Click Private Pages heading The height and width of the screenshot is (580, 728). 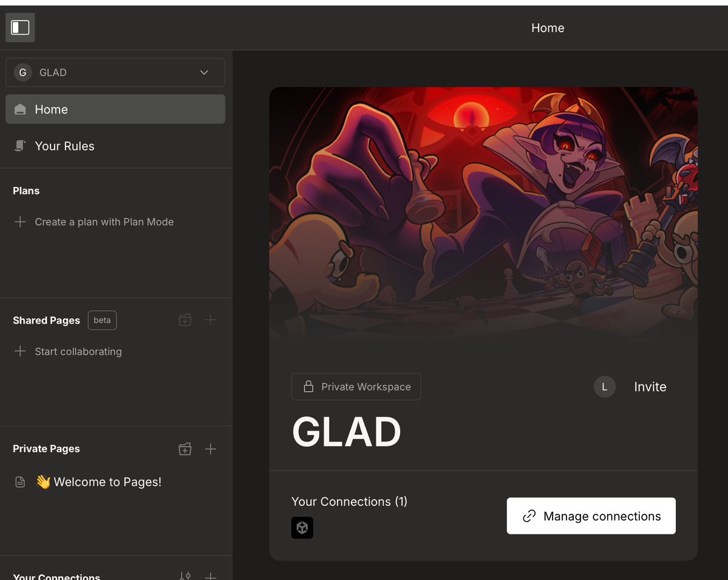[46, 449]
